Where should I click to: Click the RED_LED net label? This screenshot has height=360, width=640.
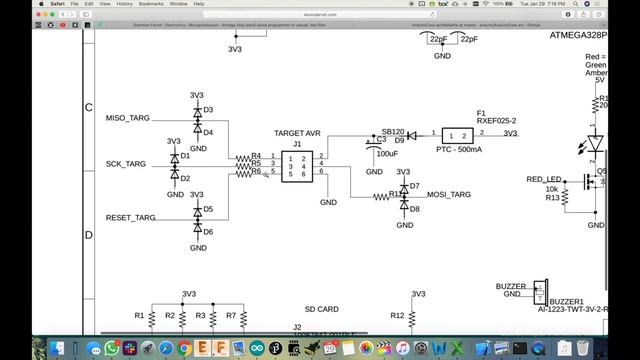pyautogui.click(x=544, y=179)
